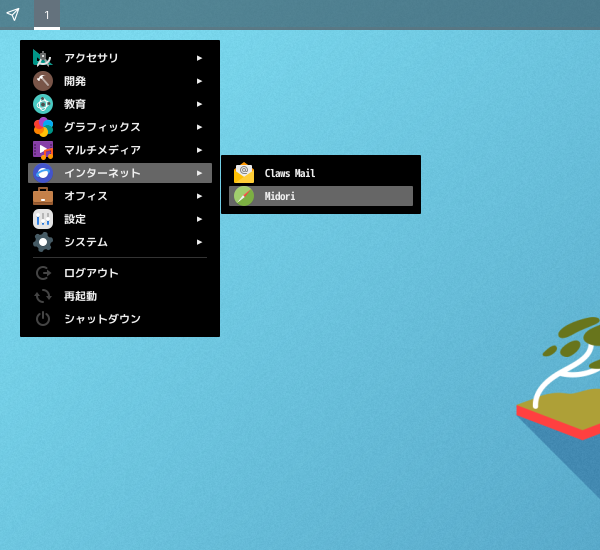The image size is (600, 550).
Task: Click the briefcase icon for オフィス
Action: (x=43, y=196)
